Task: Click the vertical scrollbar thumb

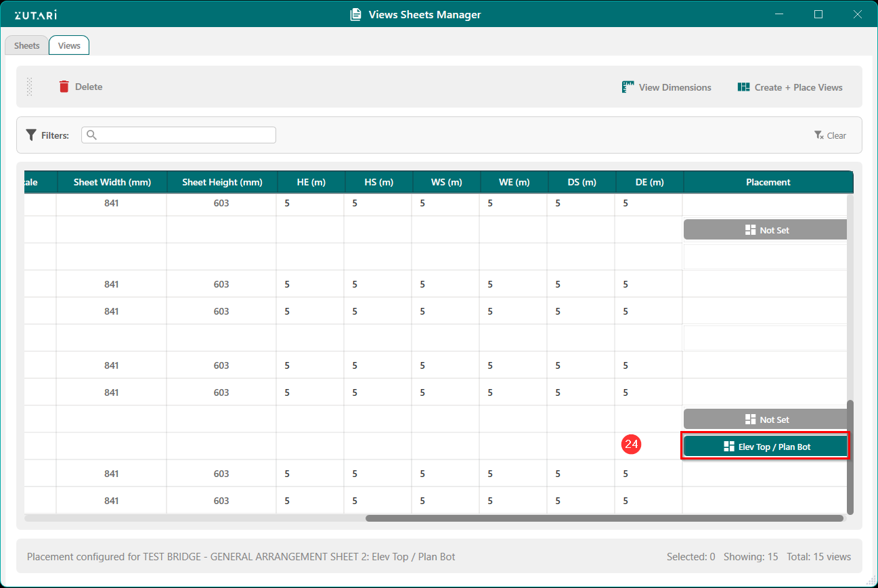Action: pyautogui.click(x=850, y=457)
